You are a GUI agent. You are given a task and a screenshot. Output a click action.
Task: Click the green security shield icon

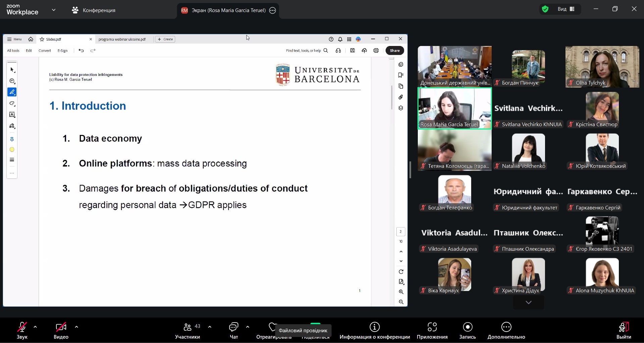545,9
